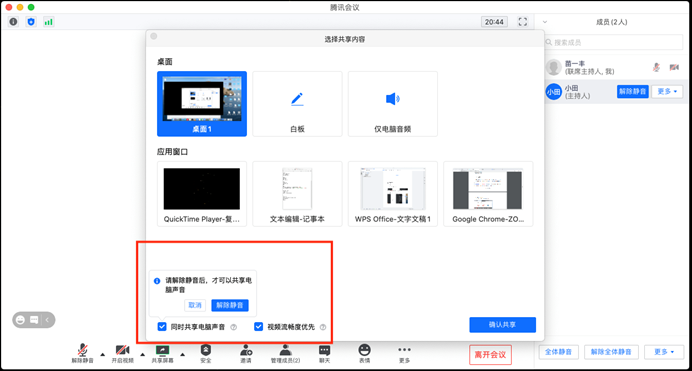Viewport: 692px width, 371px height.
Task: Click the Share Screen toolbar icon
Action: pos(162,353)
